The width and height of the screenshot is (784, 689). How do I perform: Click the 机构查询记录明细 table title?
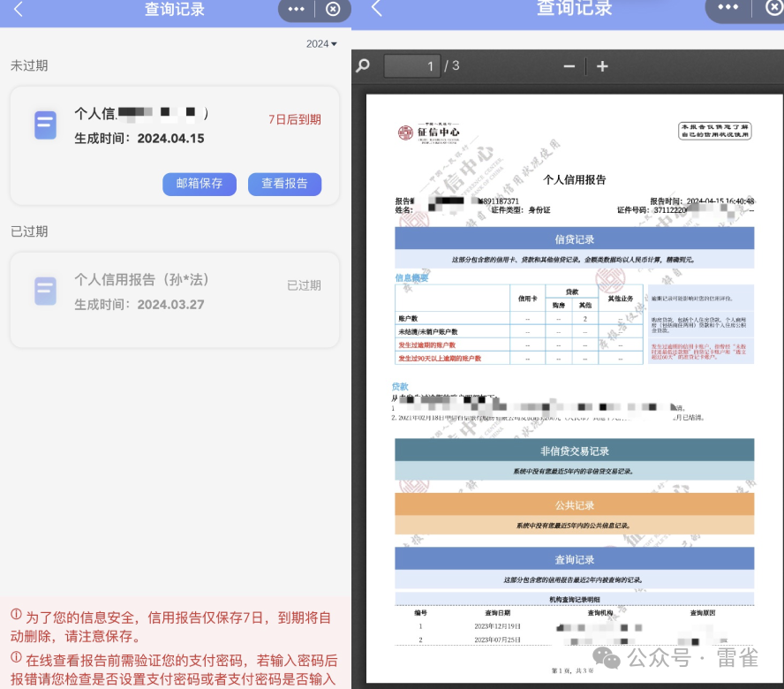point(575,600)
